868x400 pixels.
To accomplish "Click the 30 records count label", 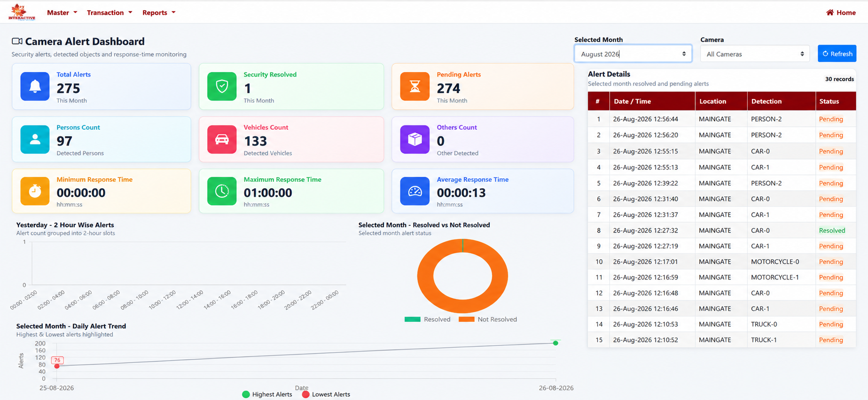I will tap(839, 79).
